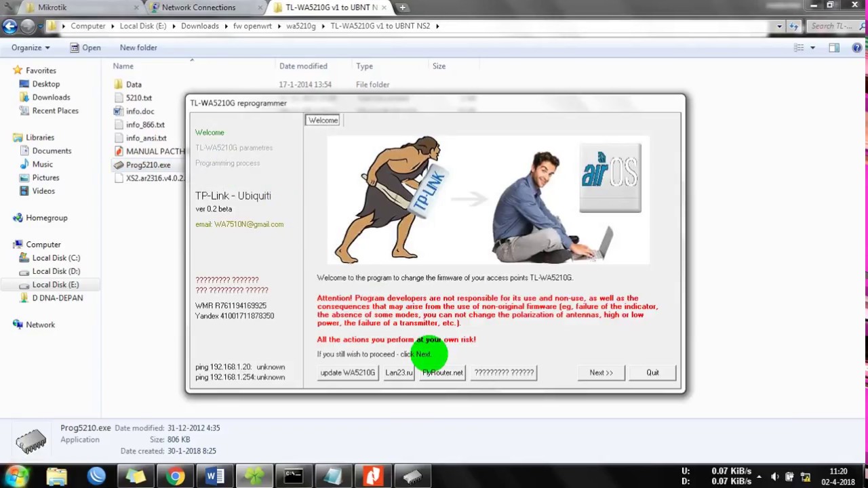The height and width of the screenshot is (488, 868).
Task: Open Local Disk (C:) in navigation pane
Action: pos(56,258)
